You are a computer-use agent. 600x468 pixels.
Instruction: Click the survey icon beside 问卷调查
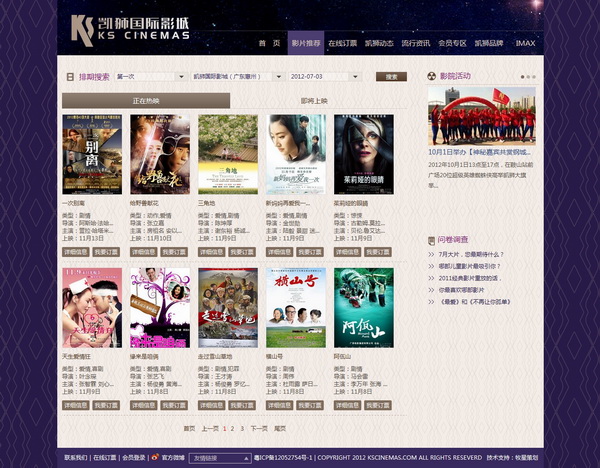pos(431,240)
